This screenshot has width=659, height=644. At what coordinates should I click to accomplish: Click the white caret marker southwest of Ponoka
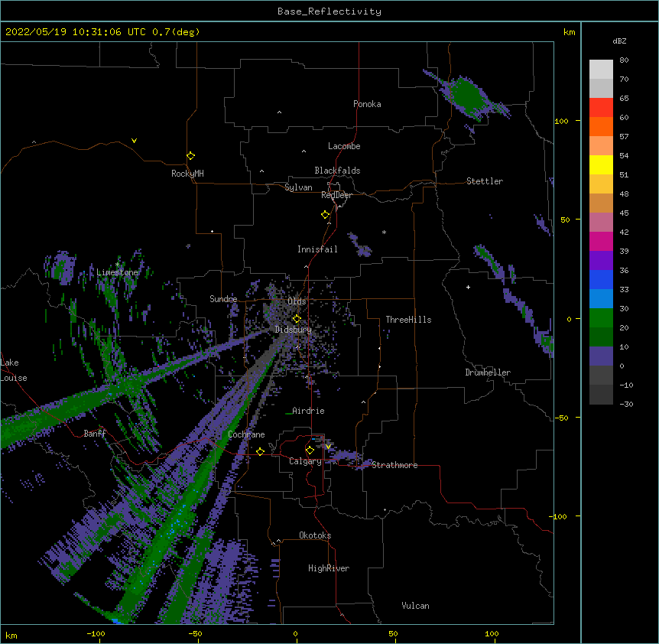pos(279,112)
